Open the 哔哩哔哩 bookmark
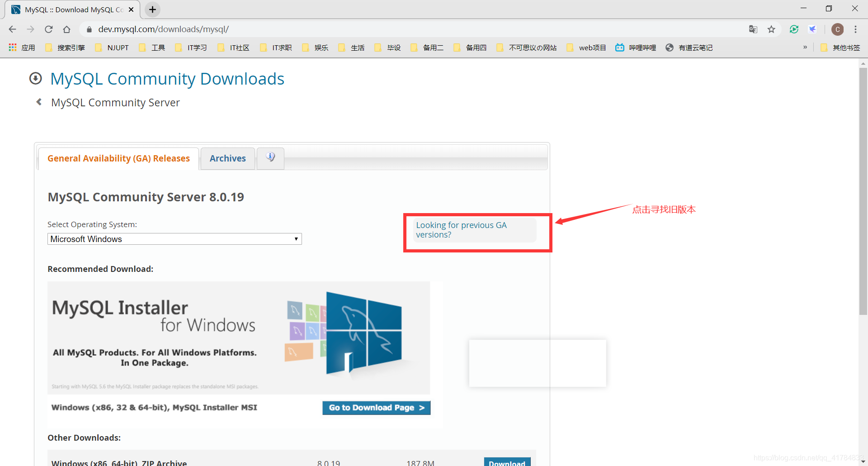Screen dimensions: 868x466 coord(636,48)
